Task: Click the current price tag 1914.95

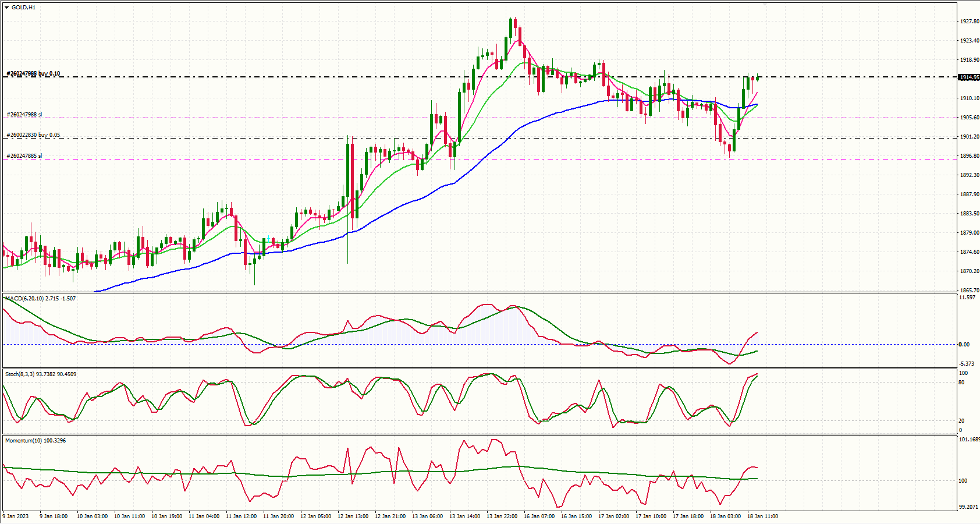Action: click(x=969, y=77)
